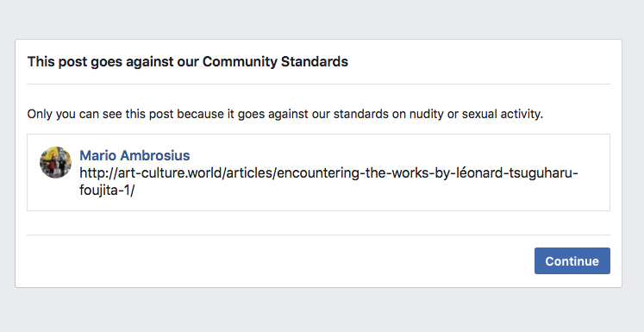Image resolution: width=644 pixels, height=332 pixels.
Task: Click the Community Standards dialog heading
Action: pyautogui.click(x=188, y=61)
